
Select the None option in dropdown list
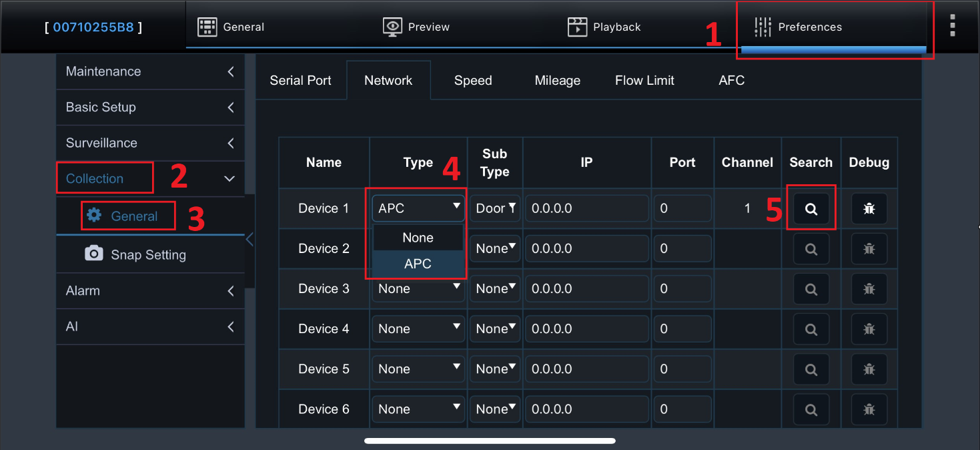418,238
